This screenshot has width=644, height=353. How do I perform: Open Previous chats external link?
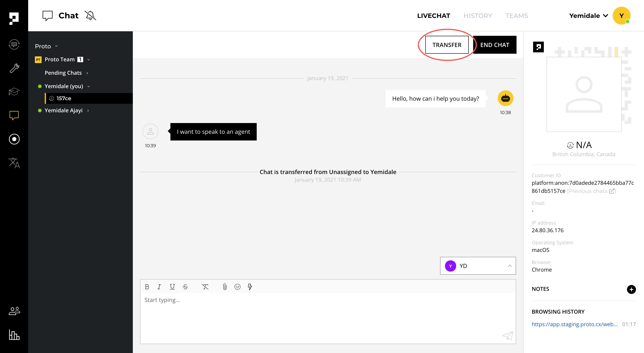pyautogui.click(x=591, y=191)
